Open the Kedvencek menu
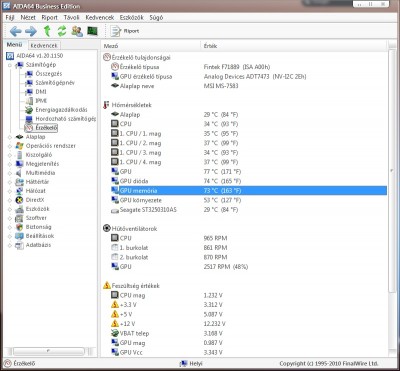Screen dimensions: 400x371 coord(100,17)
